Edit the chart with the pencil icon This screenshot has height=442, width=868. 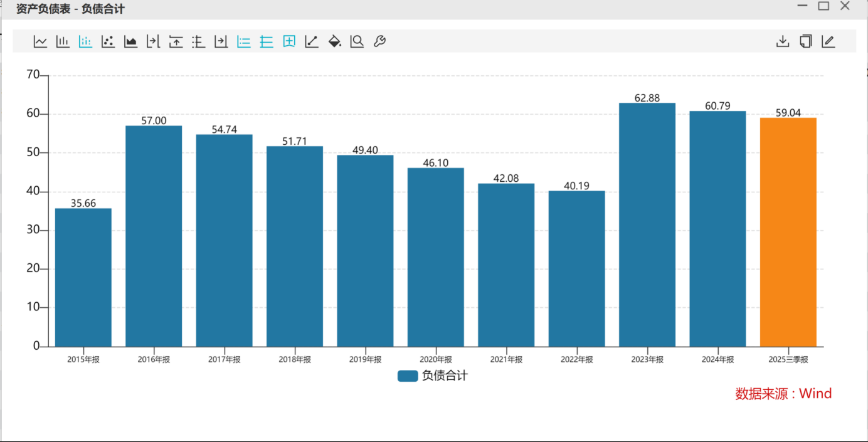click(x=828, y=41)
